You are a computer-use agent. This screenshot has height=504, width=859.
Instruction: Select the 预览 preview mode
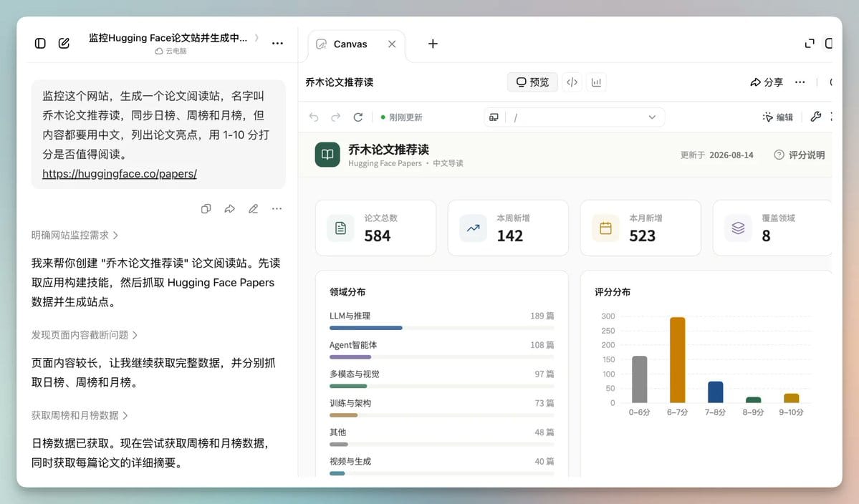click(532, 82)
